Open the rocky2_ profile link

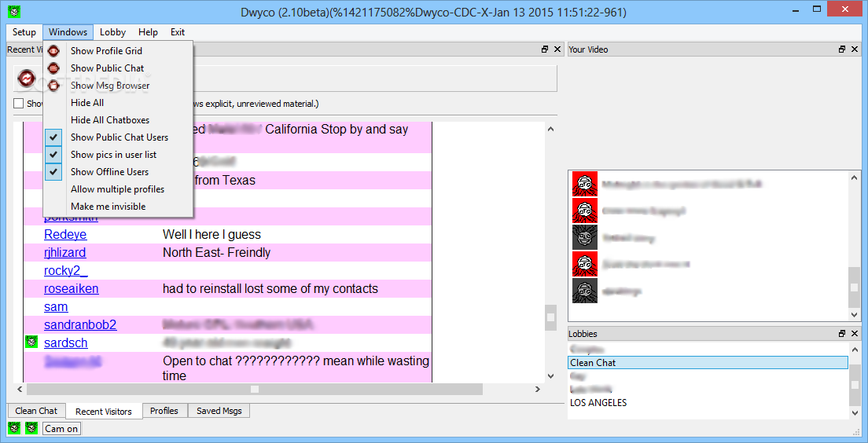point(66,270)
